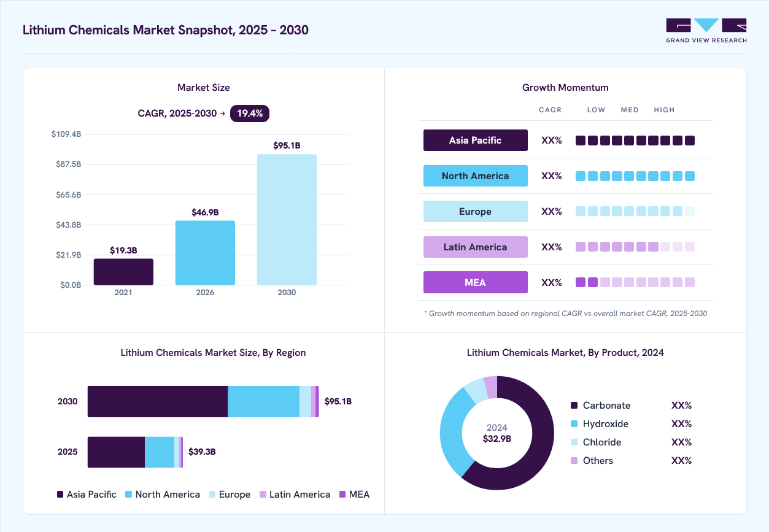This screenshot has width=769, height=532.
Task: Click the Europe growth momentum meter
Action: point(635,211)
